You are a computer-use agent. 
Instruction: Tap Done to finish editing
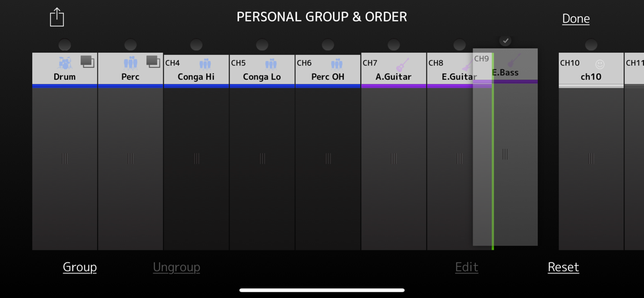point(576,19)
